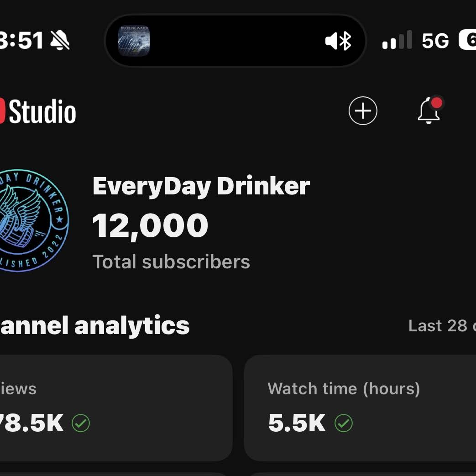Open the Views analytics card
The image size is (476, 476).
[x=114, y=408]
